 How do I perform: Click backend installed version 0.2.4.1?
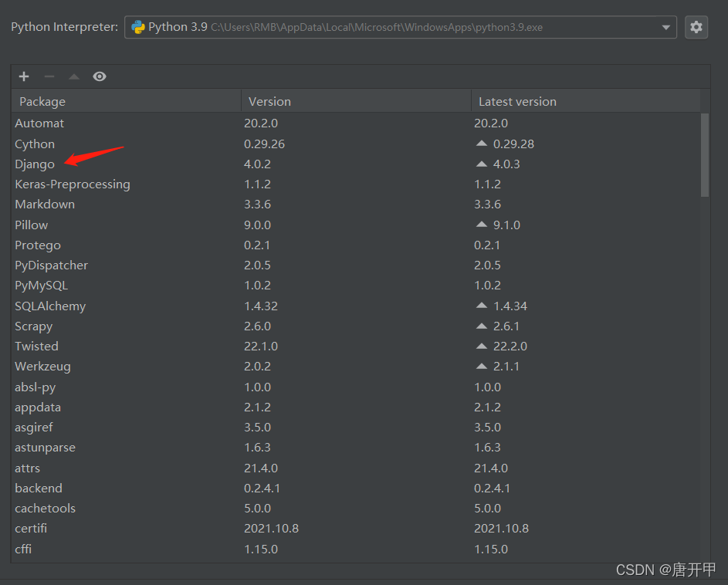(262, 489)
